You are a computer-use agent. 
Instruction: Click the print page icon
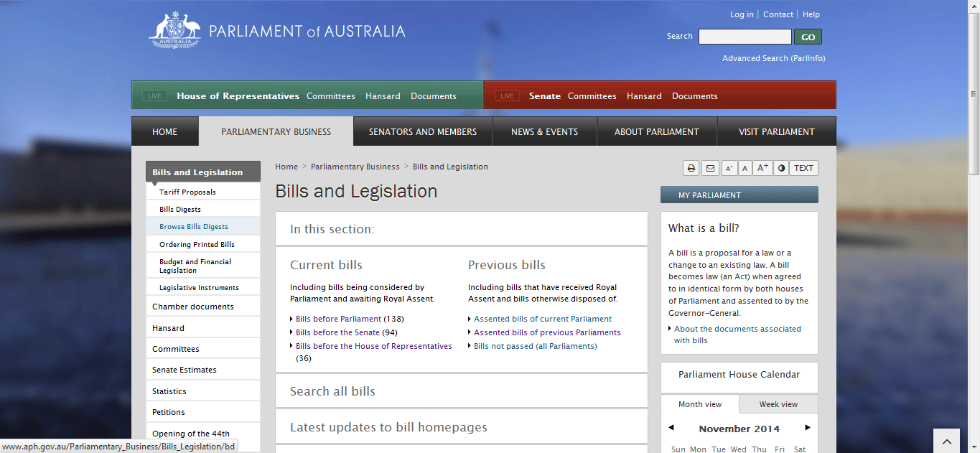click(691, 168)
